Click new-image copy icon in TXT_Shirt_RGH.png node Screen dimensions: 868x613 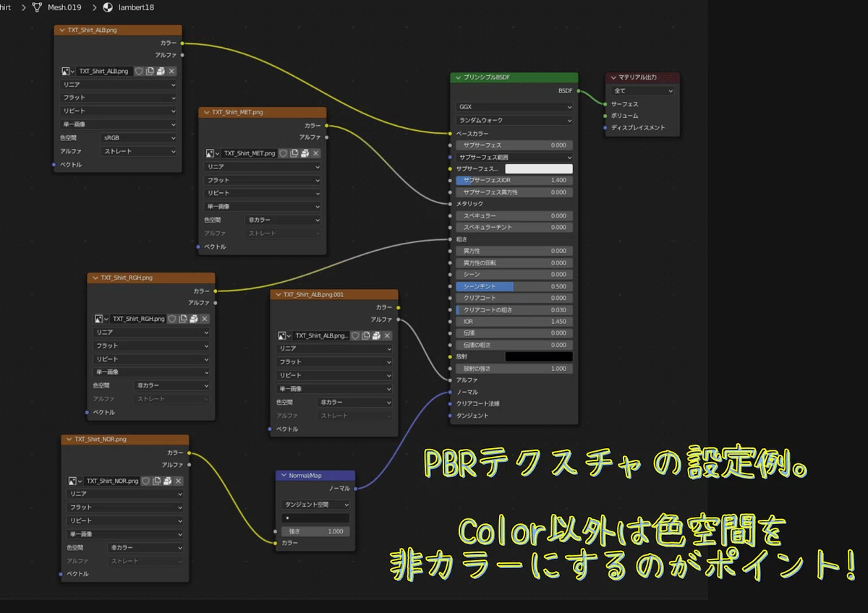(x=183, y=319)
